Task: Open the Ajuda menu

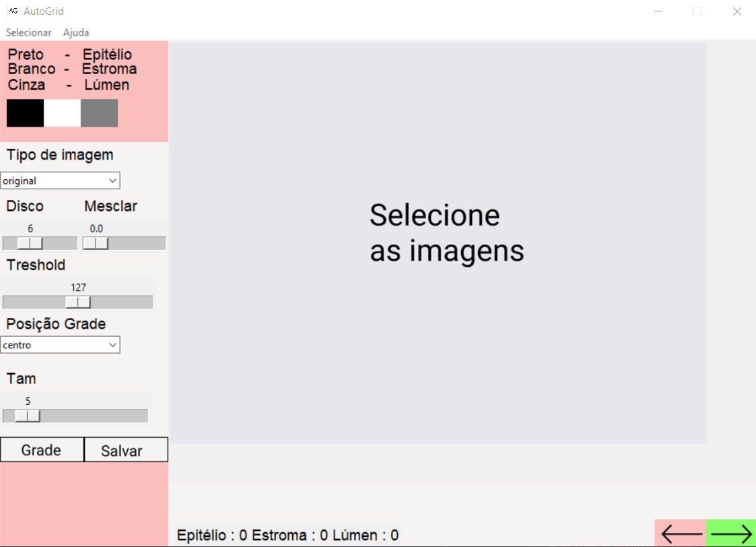Action: (76, 32)
